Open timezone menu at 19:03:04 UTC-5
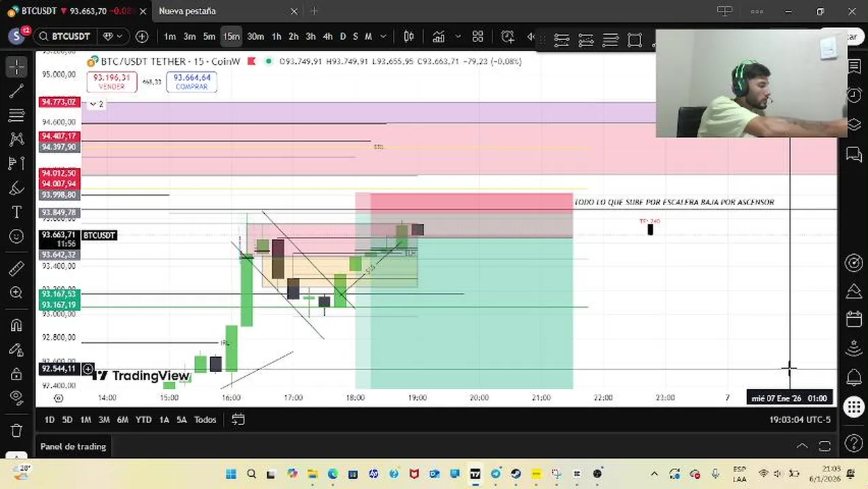 pos(799,420)
